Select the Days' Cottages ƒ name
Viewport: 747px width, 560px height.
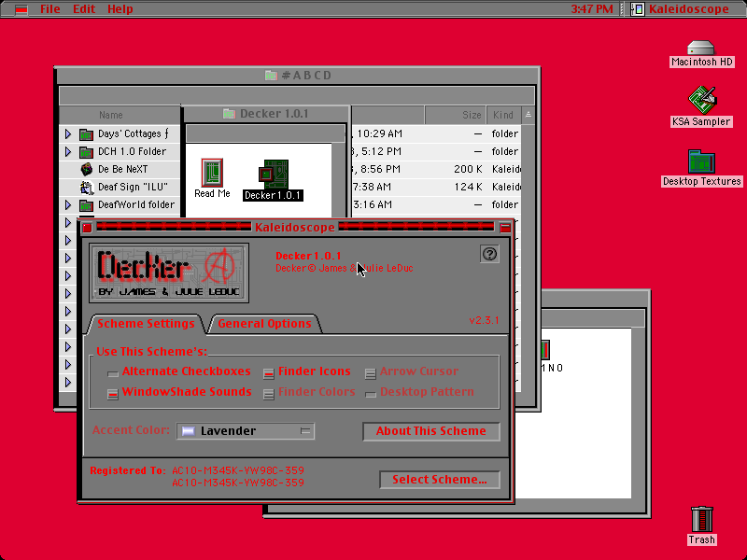coord(134,134)
